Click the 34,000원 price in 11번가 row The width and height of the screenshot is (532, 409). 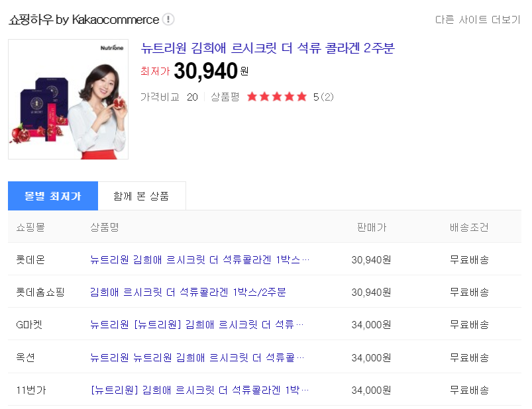coord(371,390)
